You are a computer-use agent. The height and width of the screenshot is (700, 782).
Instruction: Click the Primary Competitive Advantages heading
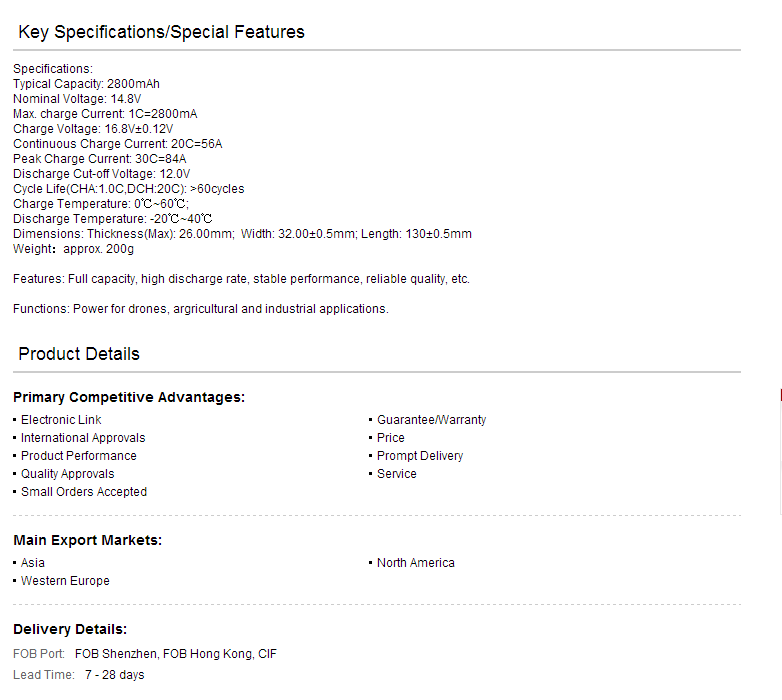129,397
